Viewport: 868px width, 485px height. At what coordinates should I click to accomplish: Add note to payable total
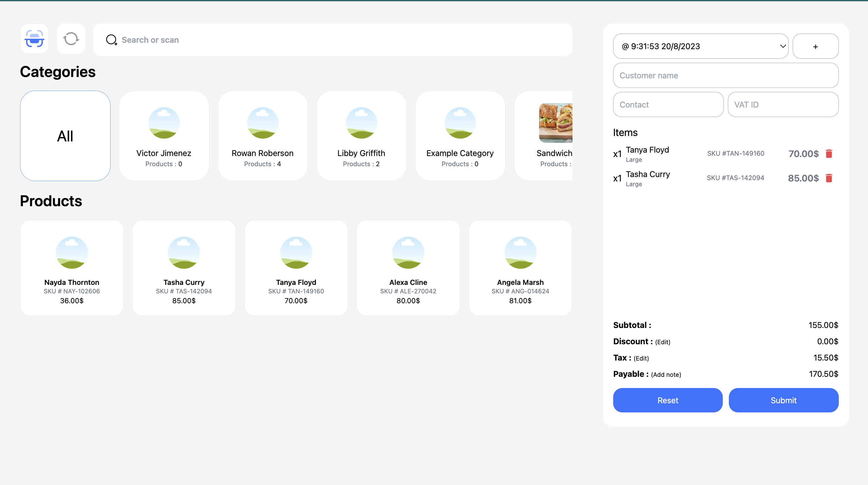[666, 374]
